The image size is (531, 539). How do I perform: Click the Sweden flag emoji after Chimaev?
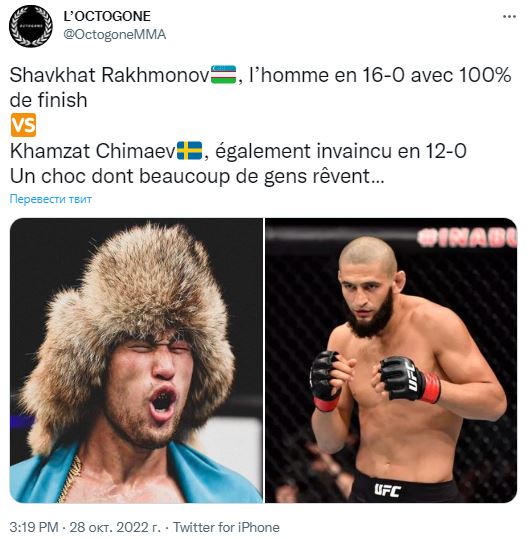[x=189, y=151]
